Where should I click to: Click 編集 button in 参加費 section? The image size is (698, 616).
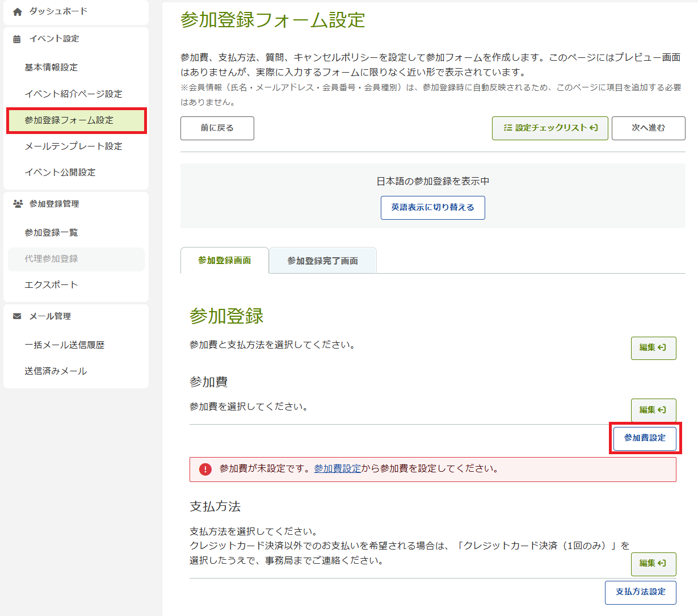tap(653, 410)
